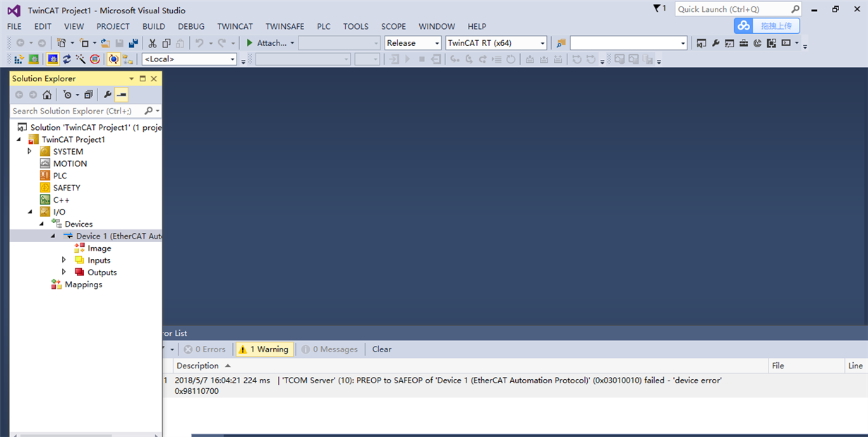Click the Pending Changes Filter clock icon
The image size is (868, 437).
tap(67, 95)
